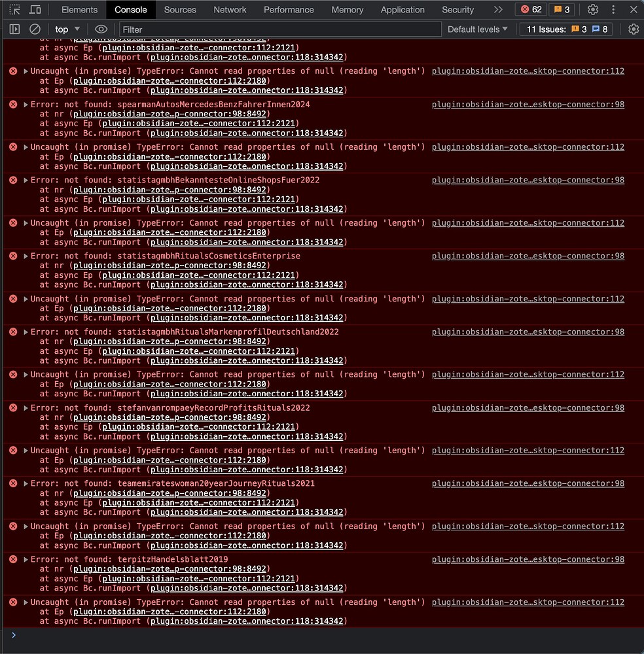Open the console sidebar panel
This screenshot has height=654, width=644.
click(x=14, y=29)
